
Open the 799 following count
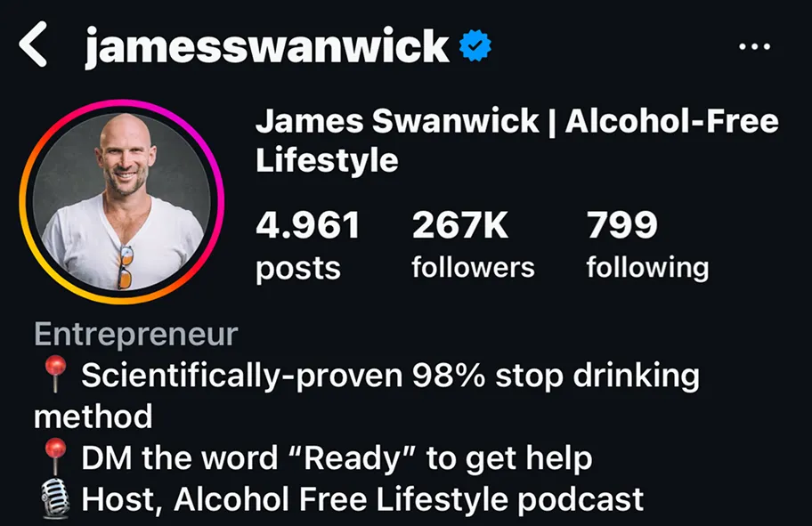(x=622, y=224)
